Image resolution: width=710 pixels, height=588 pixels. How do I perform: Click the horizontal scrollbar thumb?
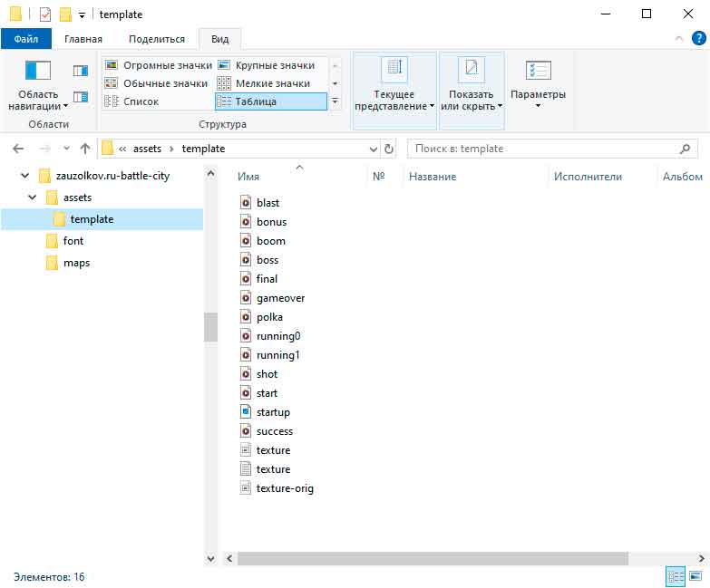tap(433, 559)
